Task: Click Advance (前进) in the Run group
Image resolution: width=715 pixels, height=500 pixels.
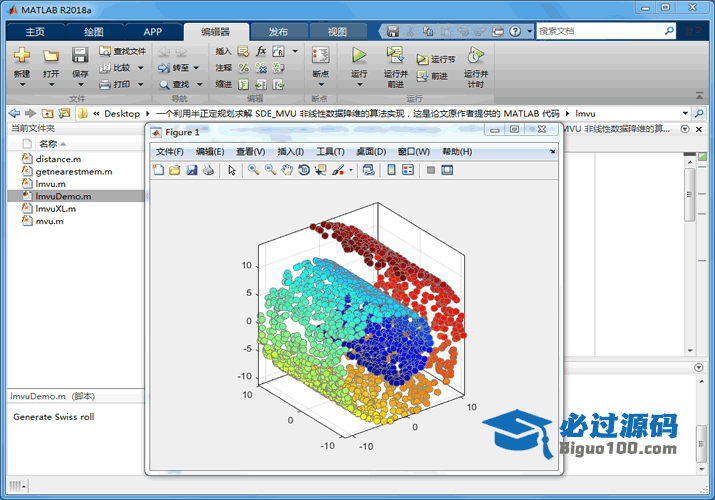Action: click(x=432, y=76)
